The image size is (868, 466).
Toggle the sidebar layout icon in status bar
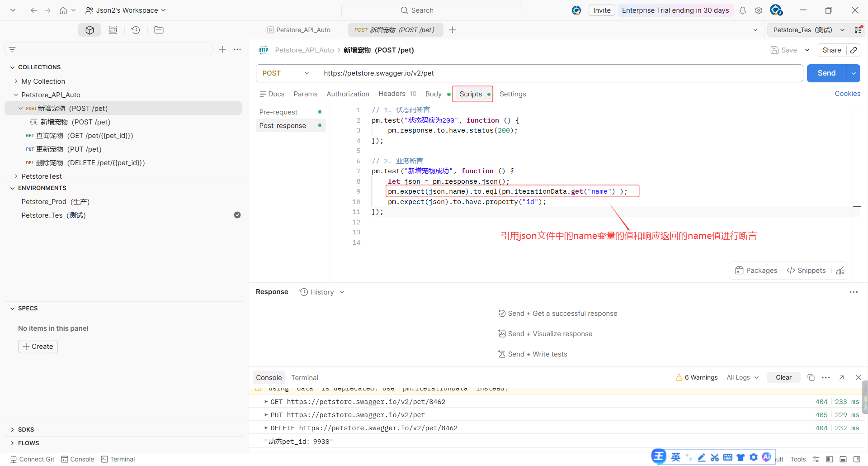click(830, 459)
